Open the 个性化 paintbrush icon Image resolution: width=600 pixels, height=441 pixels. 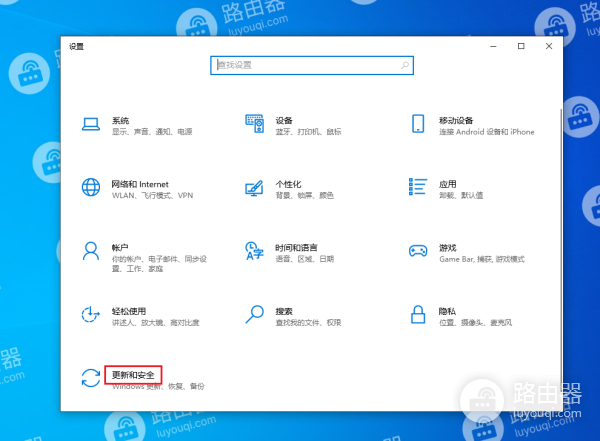pos(254,188)
